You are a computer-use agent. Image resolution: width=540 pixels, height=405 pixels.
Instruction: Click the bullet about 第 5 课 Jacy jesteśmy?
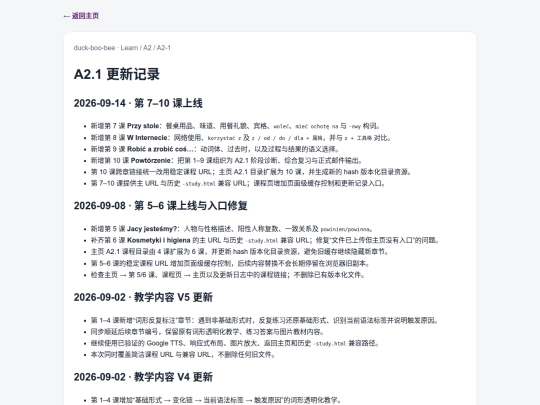click(232, 229)
